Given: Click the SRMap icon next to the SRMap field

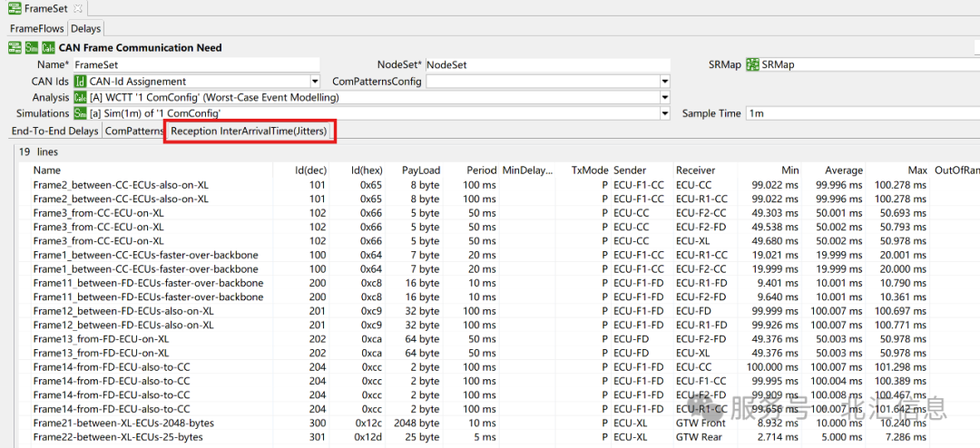Looking at the screenshot, I should 752,64.
